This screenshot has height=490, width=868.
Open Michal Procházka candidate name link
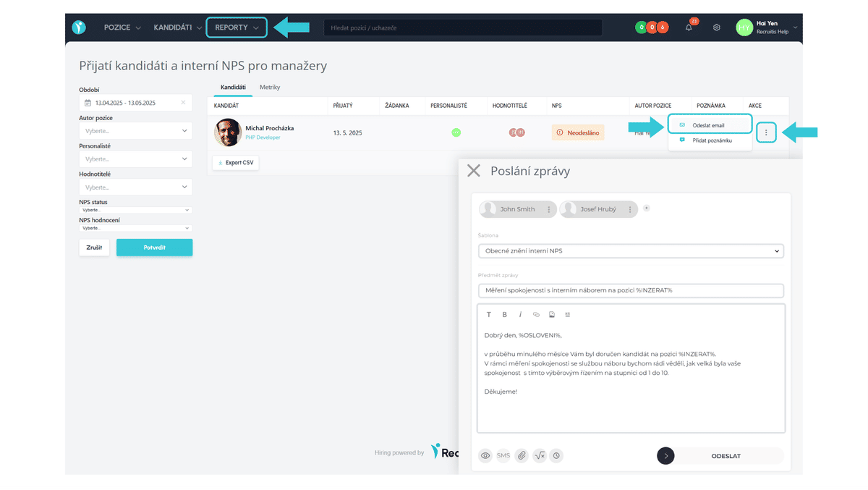pyautogui.click(x=270, y=128)
